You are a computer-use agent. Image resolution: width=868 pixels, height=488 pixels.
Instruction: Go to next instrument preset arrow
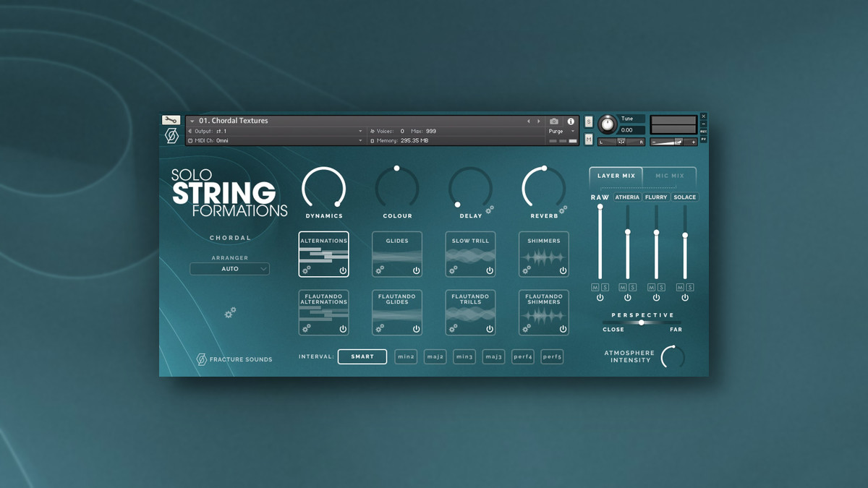pos(538,121)
